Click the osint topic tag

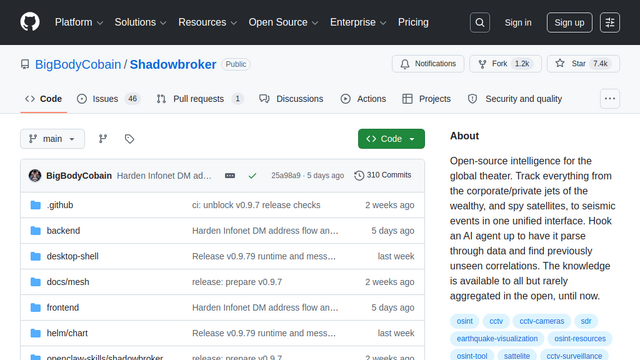tap(464, 321)
